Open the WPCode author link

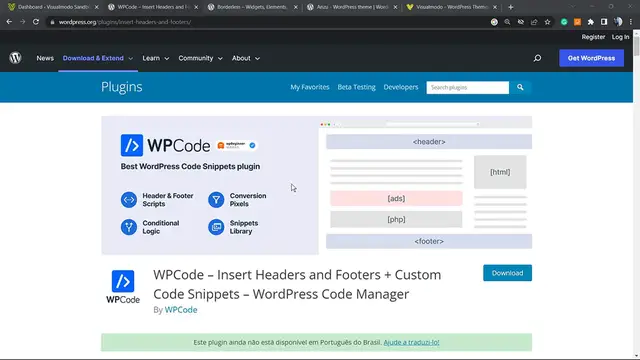(x=181, y=310)
